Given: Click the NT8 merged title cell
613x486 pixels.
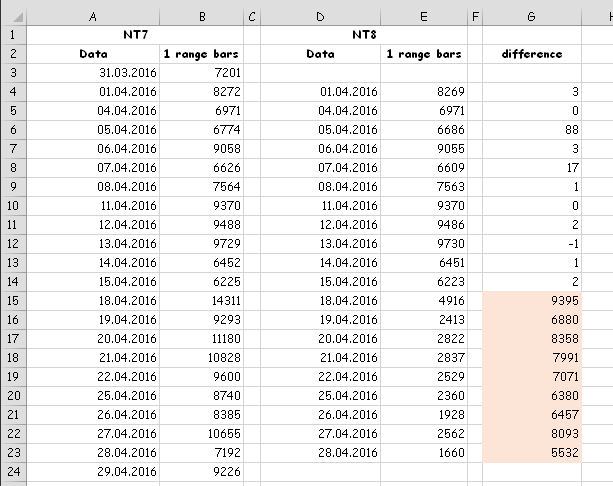Looking at the screenshot, I should (364, 35).
